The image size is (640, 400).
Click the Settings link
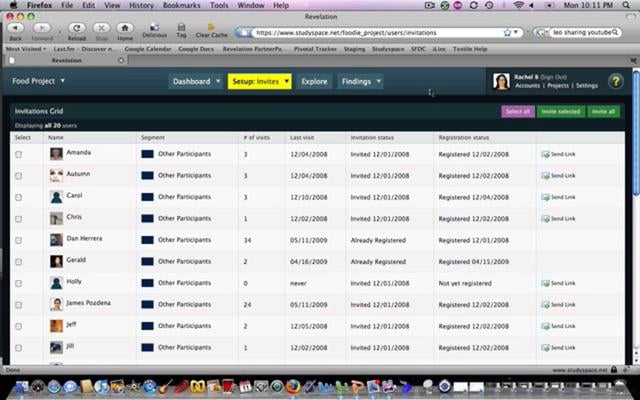click(x=587, y=86)
